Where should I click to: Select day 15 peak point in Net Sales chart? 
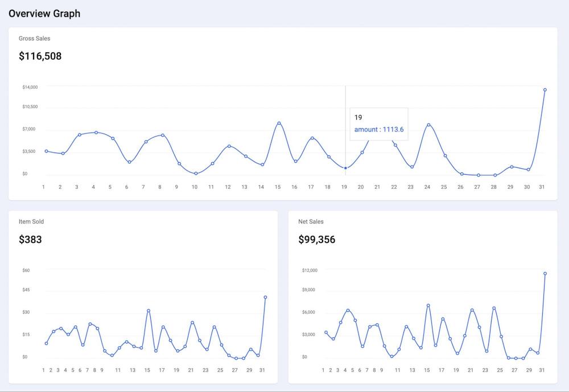(428, 306)
